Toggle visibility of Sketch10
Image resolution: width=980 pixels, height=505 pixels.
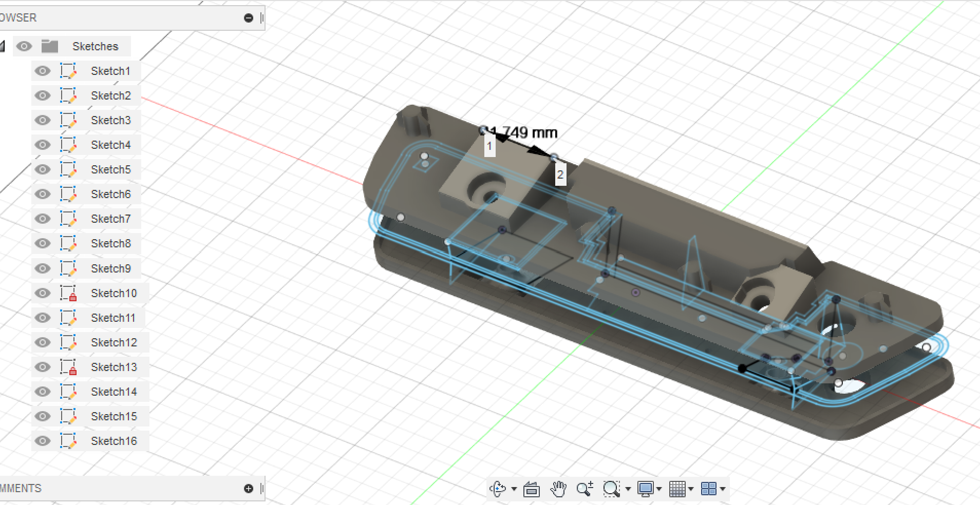click(x=43, y=293)
